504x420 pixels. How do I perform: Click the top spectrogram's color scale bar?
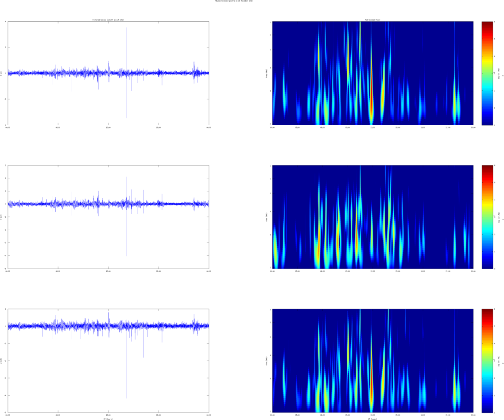coord(487,73)
